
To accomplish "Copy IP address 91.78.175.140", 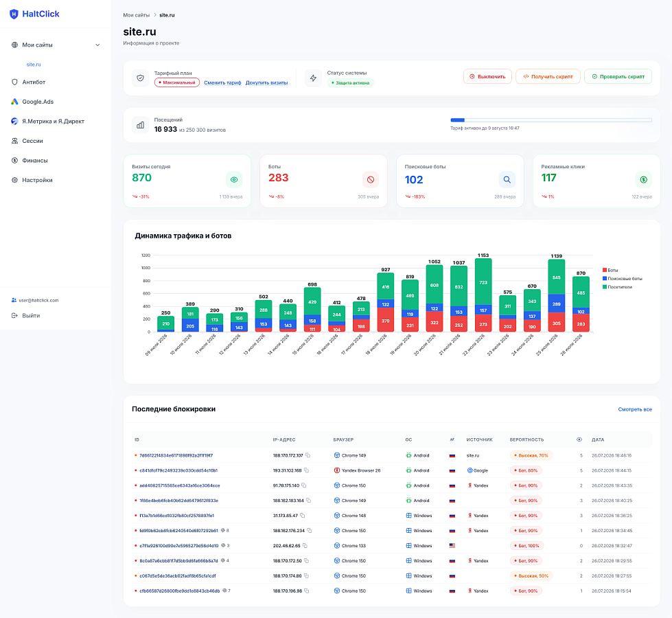I will tap(304, 485).
